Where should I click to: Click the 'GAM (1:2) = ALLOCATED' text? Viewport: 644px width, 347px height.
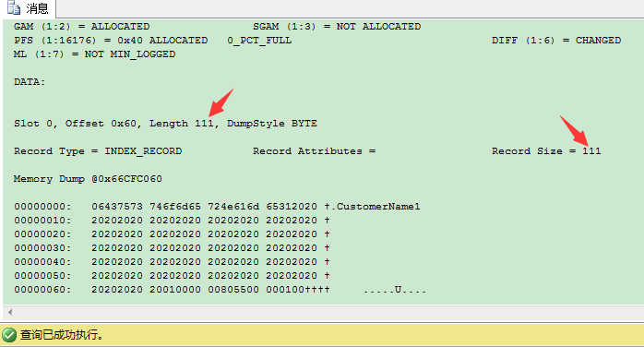point(82,27)
